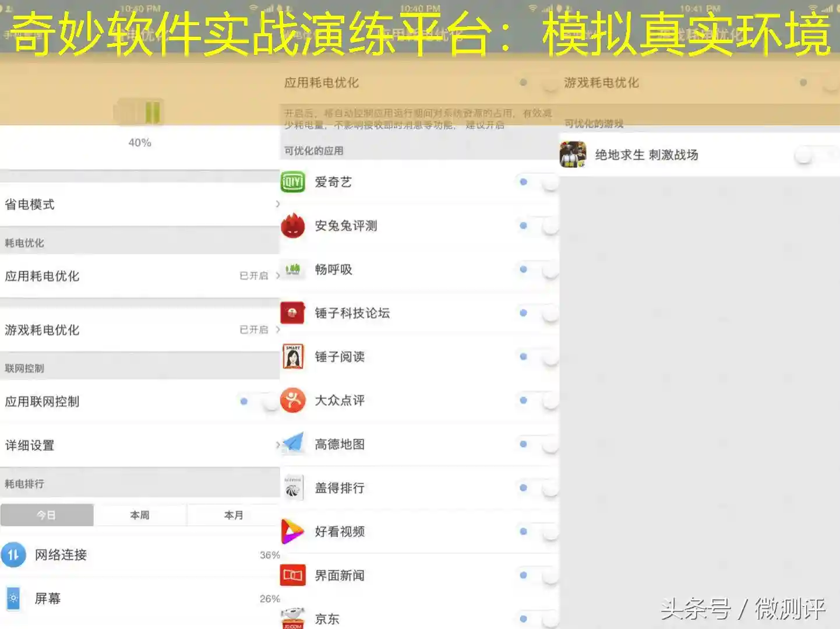This screenshot has width=840, height=629.
Task: Open 游戏耗电优化 已开启 chevron
Action: coord(277,329)
